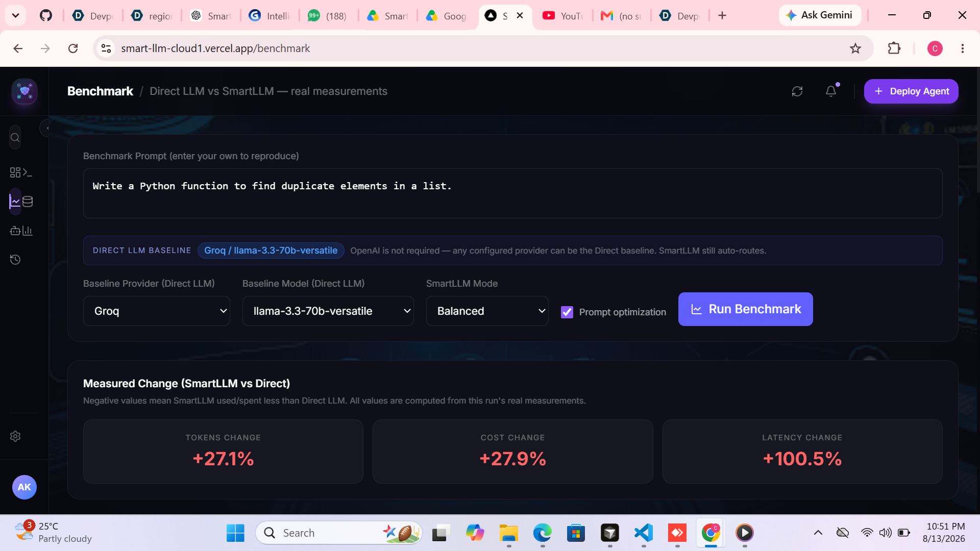Viewport: 980px width, 551px height.
Task: Open the tab search dropdown arrow
Action: point(15,15)
